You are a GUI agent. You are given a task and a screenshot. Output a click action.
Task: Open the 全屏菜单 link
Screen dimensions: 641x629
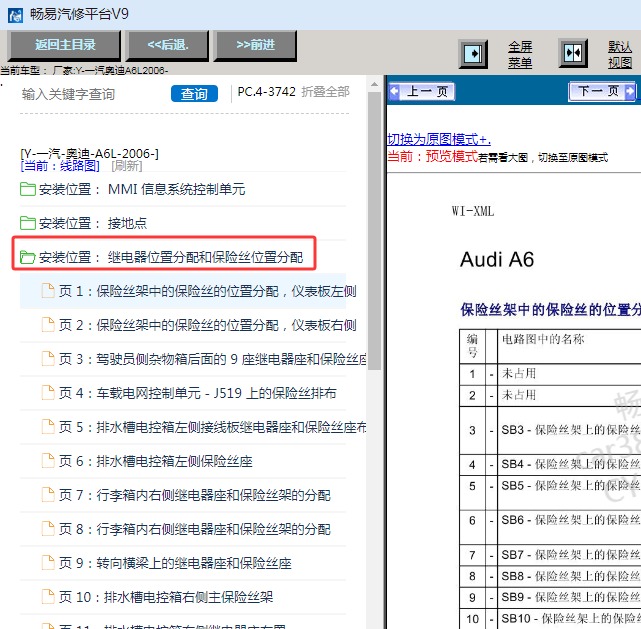pyautogui.click(x=520, y=54)
